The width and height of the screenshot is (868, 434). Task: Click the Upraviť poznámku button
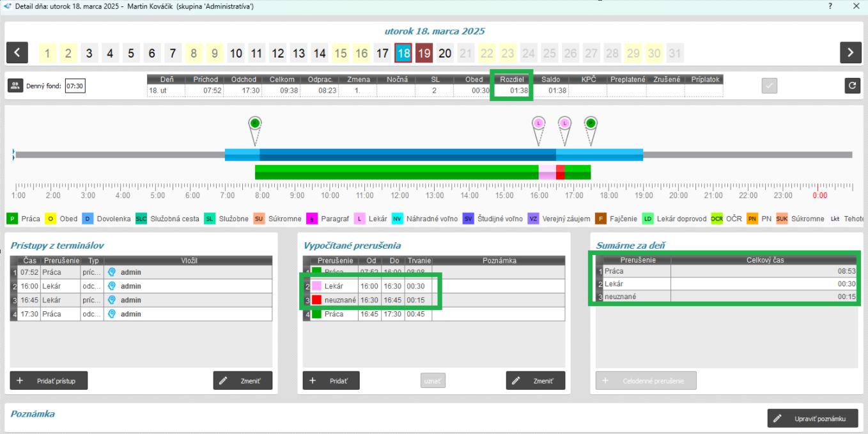(812, 419)
